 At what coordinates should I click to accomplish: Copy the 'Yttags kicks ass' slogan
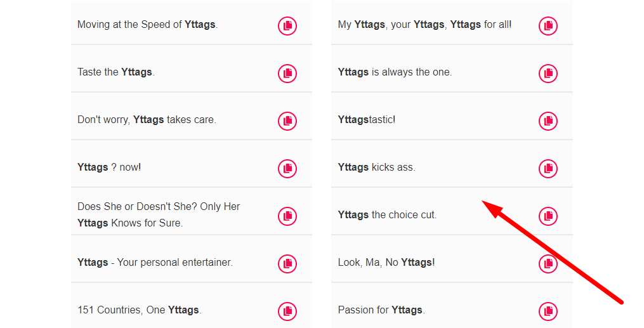548,169
